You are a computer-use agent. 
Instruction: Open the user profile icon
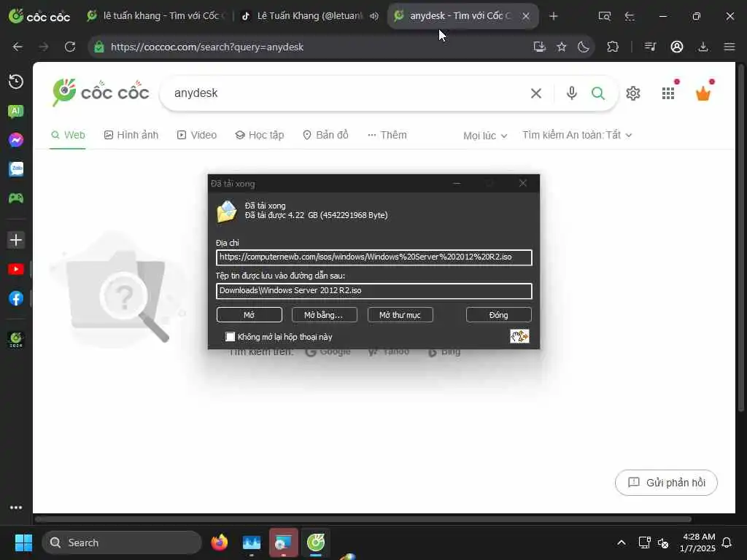(x=677, y=47)
